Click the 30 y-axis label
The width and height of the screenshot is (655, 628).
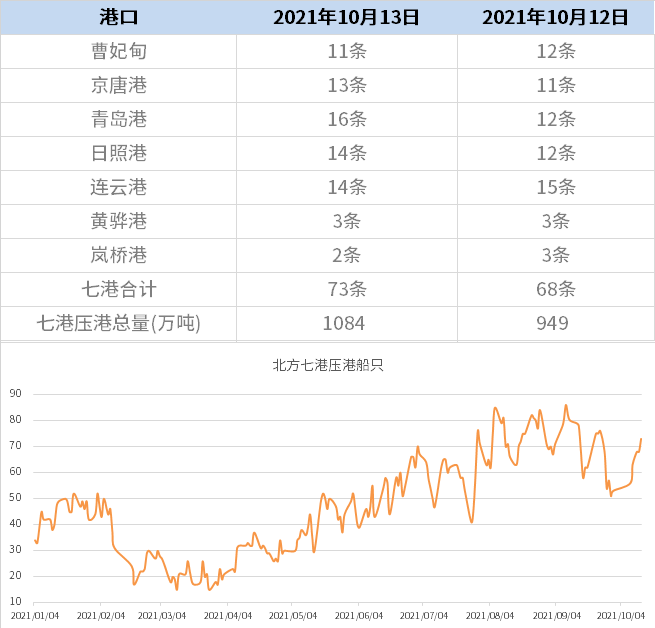[15, 549]
